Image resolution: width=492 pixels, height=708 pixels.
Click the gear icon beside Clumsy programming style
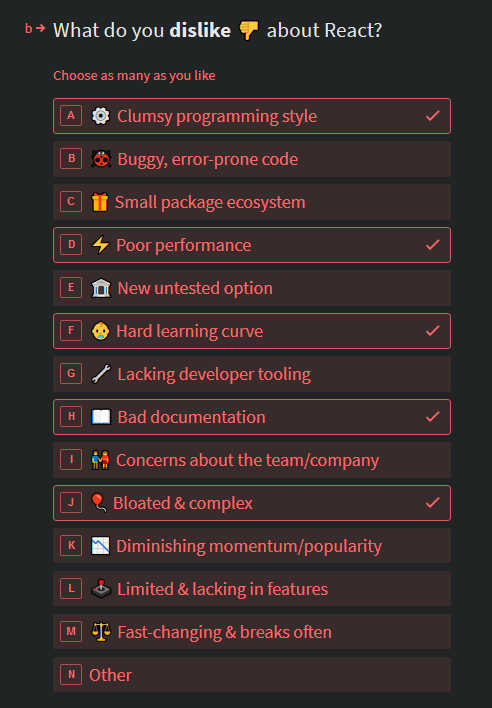(100, 116)
